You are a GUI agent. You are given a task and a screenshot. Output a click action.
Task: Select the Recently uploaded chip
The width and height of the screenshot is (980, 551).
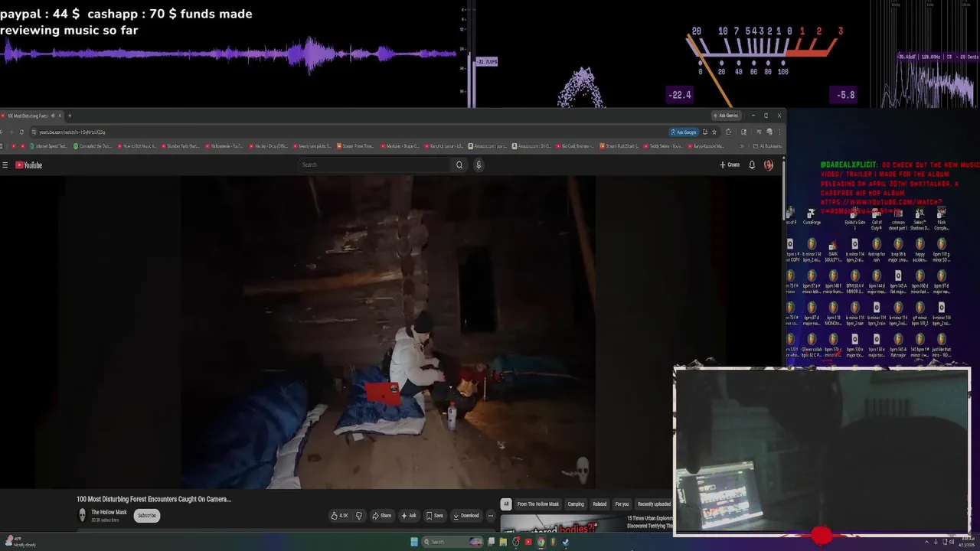pos(654,504)
